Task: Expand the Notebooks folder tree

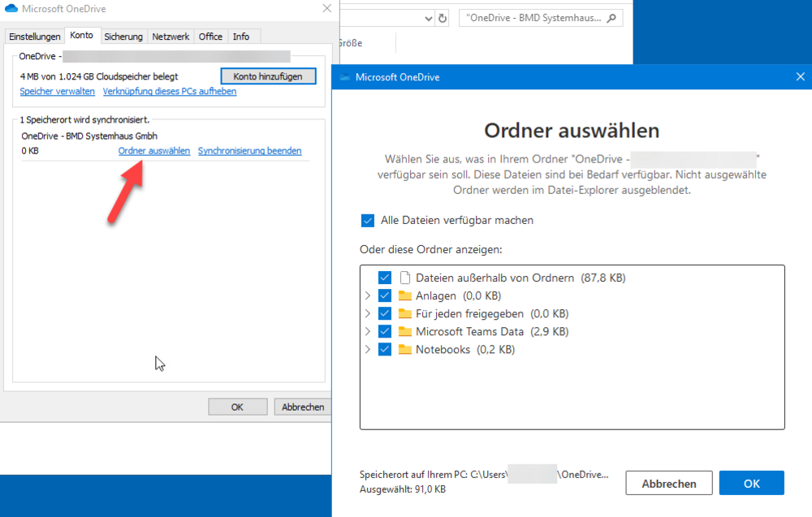Action: (368, 349)
